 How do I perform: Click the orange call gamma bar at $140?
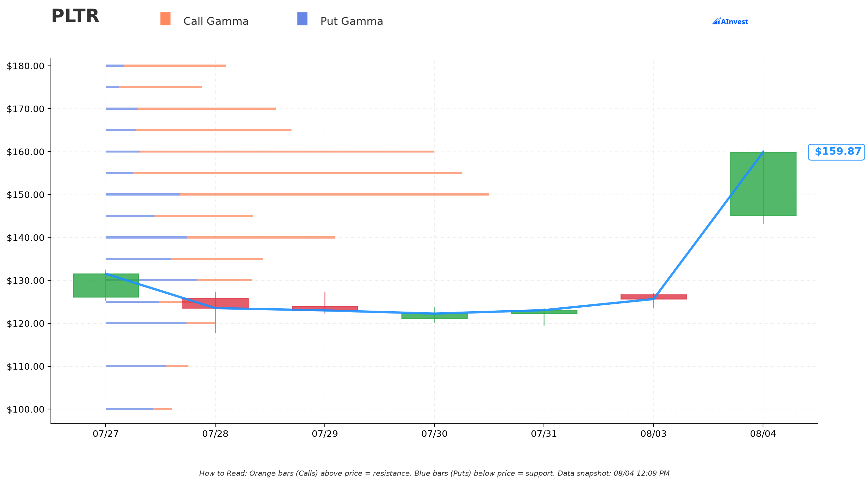261,238
